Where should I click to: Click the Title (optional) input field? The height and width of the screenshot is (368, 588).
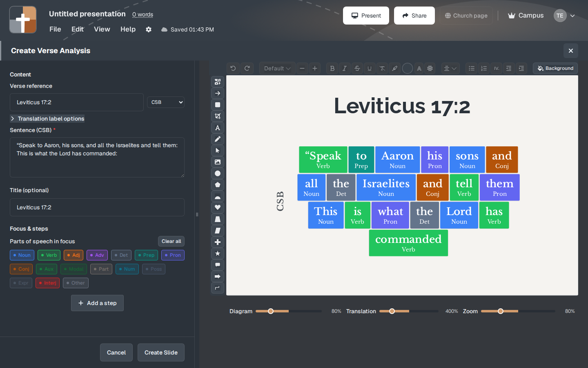(x=97, y=207)
